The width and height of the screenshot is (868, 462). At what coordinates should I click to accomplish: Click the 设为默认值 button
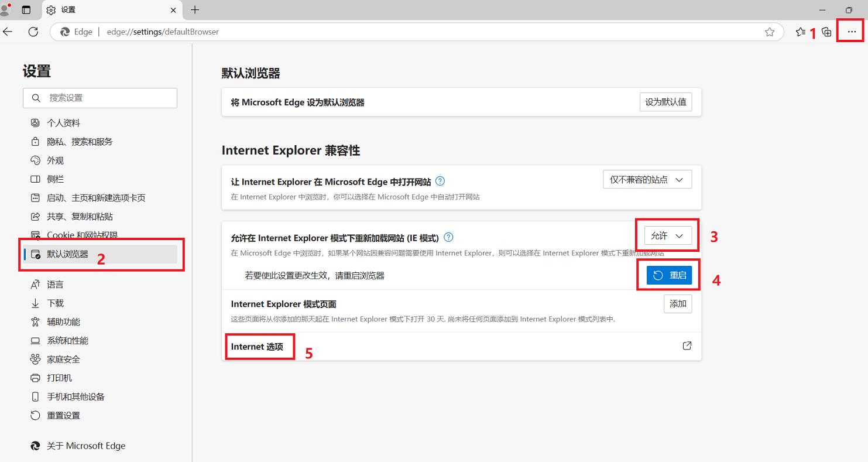[665, 102]
